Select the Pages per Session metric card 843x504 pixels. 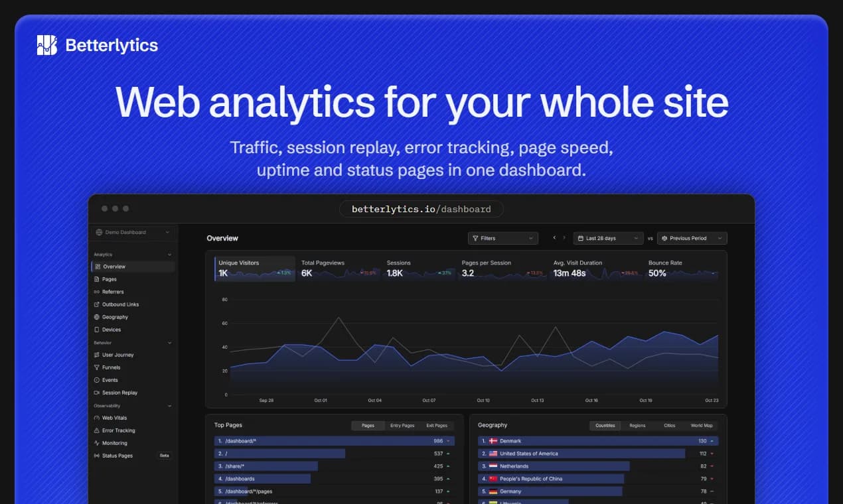[x=502, y=269]
